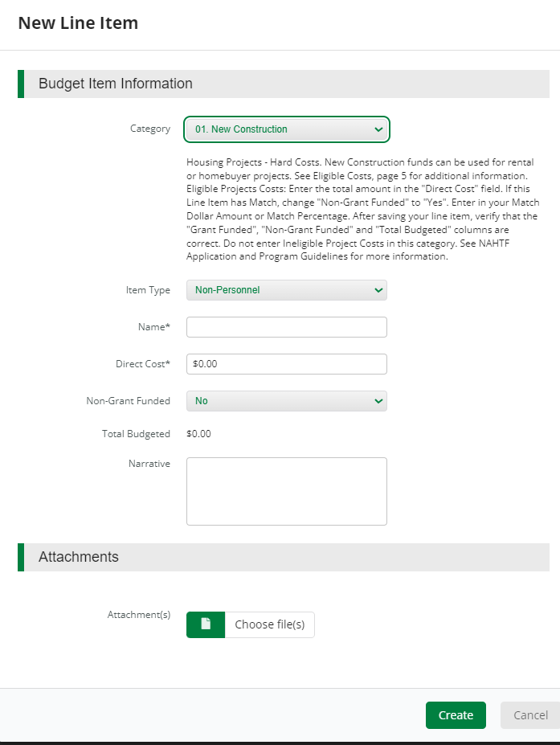The image size is (560, 745).
Task: Click the Total Budgeted $0.00 value
Action: pos(198,434)
